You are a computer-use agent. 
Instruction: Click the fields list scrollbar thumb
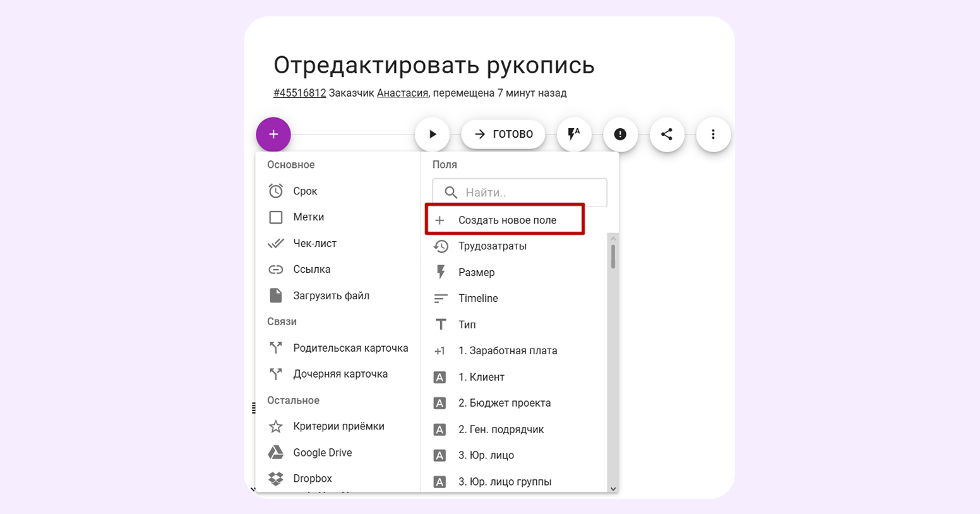612,257
